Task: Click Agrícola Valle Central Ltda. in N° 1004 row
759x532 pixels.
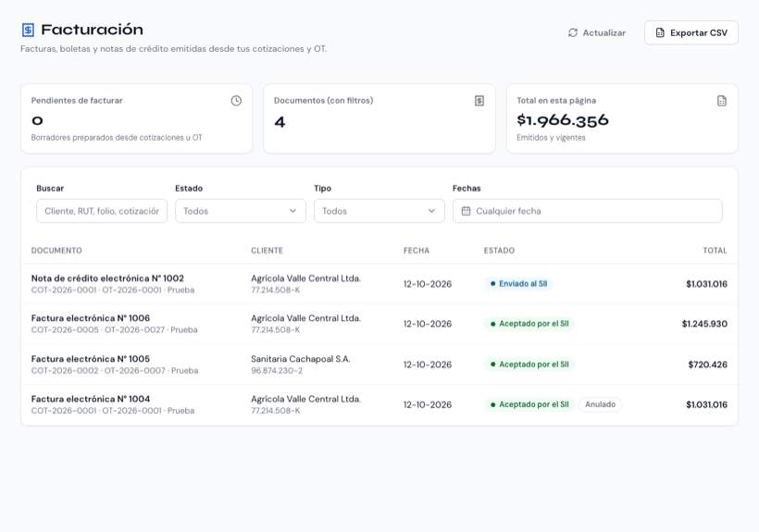Action: [306, 399]
